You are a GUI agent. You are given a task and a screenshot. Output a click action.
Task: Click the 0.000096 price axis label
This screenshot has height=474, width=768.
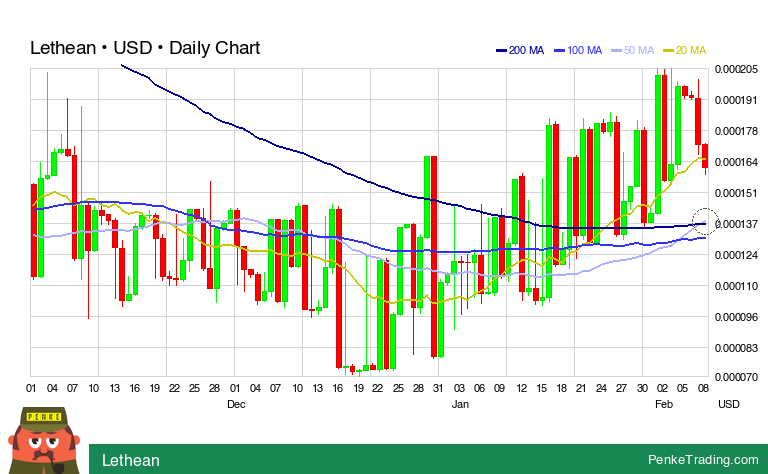coord(736,317)
